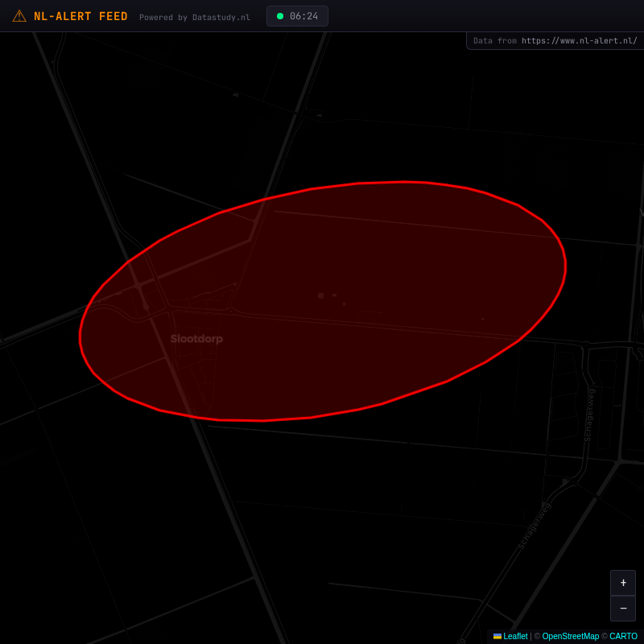Screen dimensions: 644x644
Task: Click the 06:24 clock indicator
Action: point(297,16)
